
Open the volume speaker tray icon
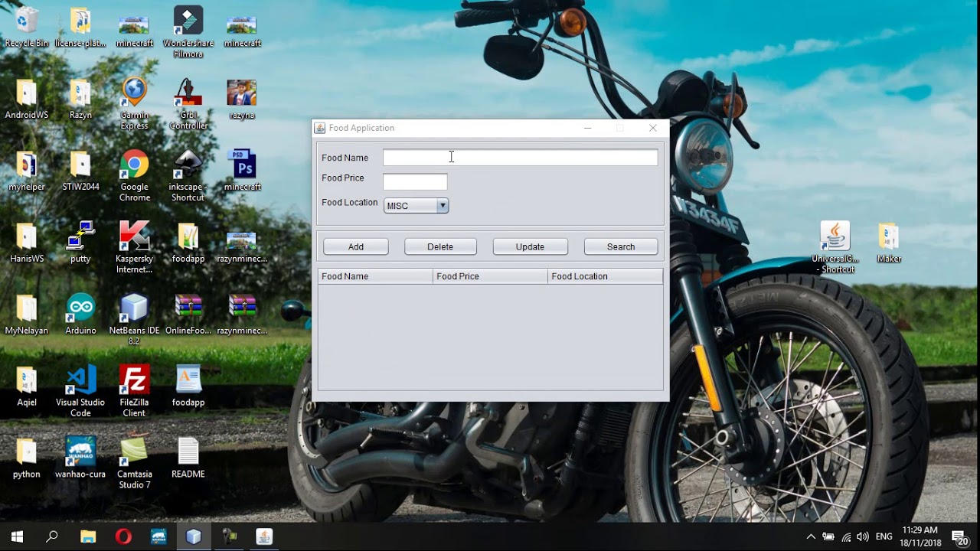tap(863, 536)
